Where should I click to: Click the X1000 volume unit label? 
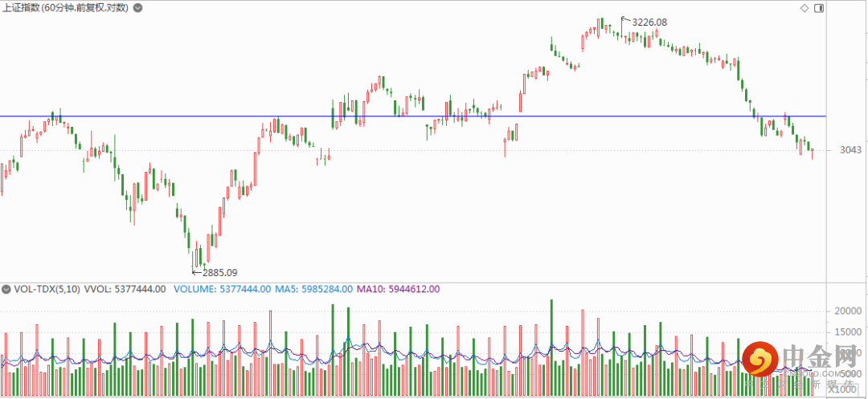844,389
